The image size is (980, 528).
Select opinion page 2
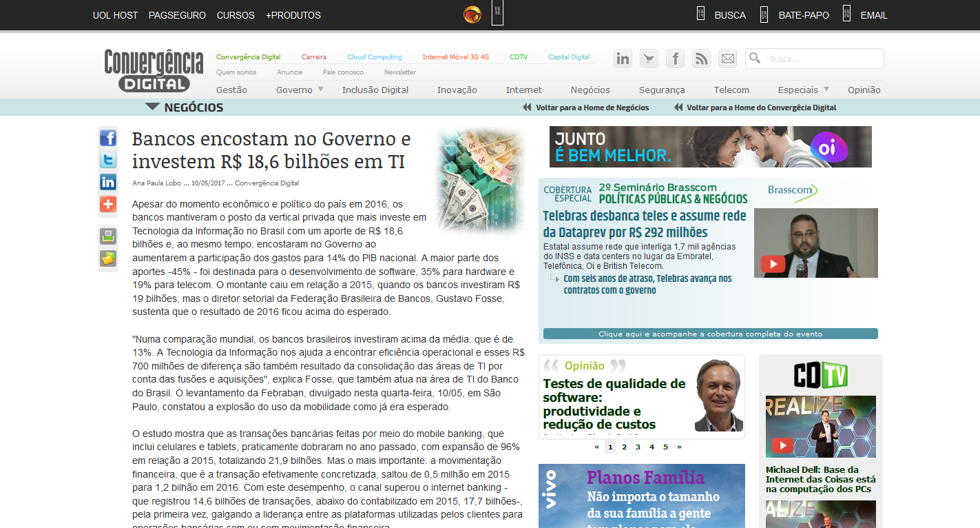tap(624, 447)
